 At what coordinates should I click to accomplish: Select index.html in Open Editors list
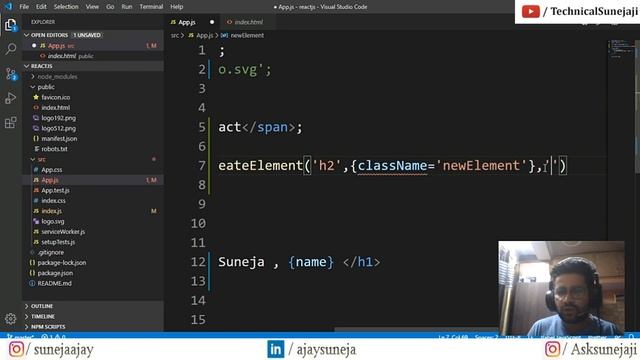coord(61,56)
